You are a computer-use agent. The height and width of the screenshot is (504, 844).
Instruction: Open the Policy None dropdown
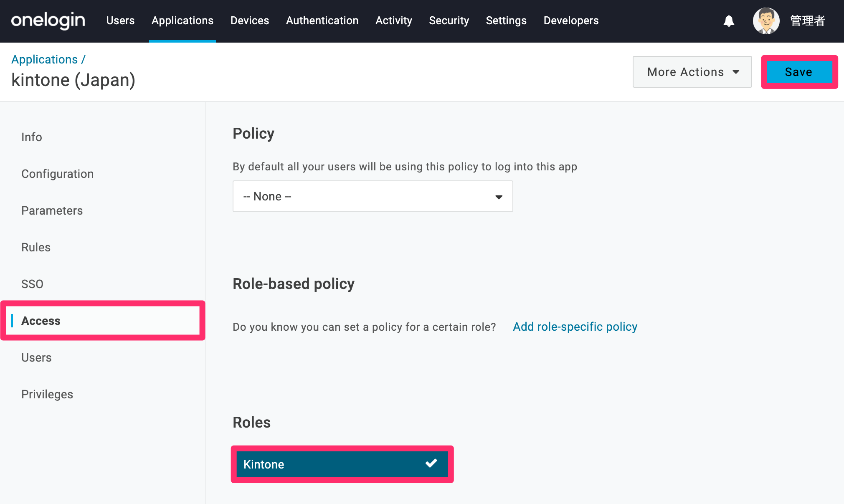pos(373,196)
